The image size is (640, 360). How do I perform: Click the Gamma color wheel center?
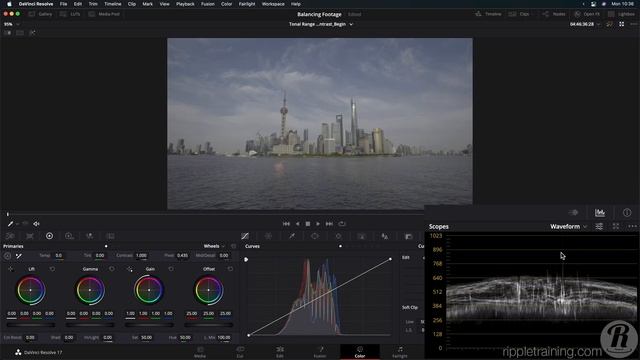click(x=90, y=290)
